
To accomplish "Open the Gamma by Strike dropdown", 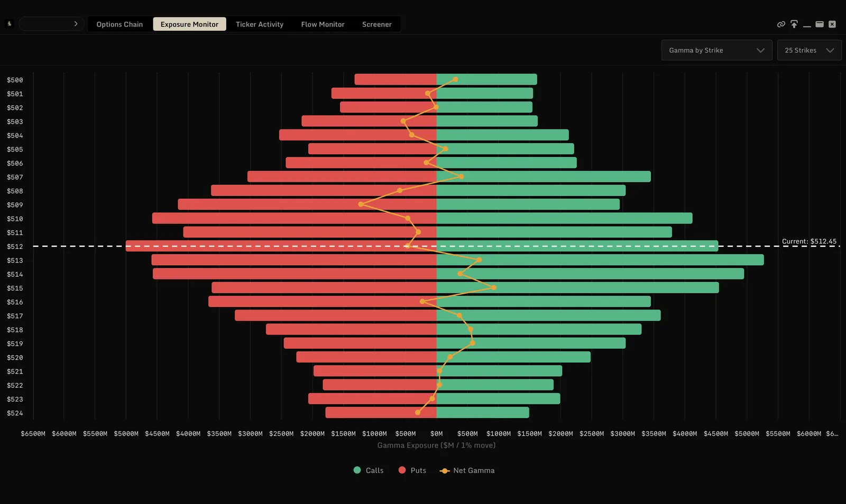I will [x=716, y=50].
